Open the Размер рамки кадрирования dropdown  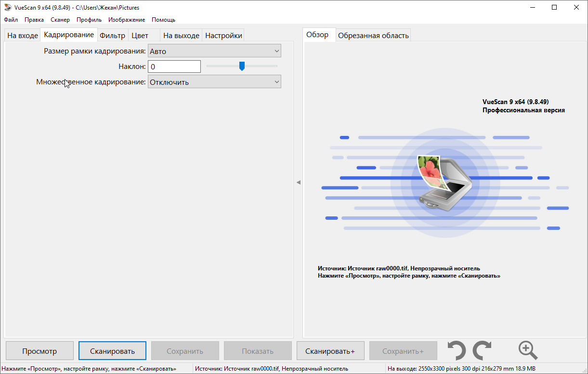(214, 51)
